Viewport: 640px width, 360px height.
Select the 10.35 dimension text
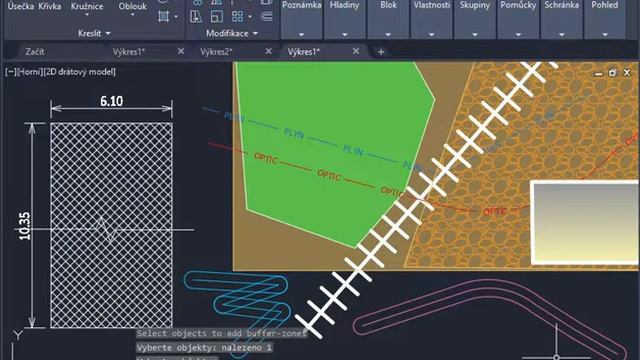coord(24,226)
